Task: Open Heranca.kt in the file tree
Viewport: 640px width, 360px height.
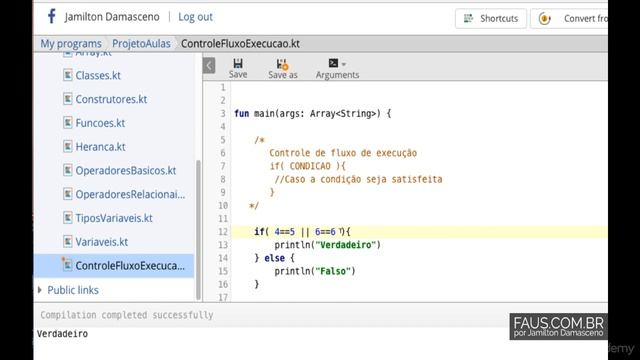Action: (100, 147)
